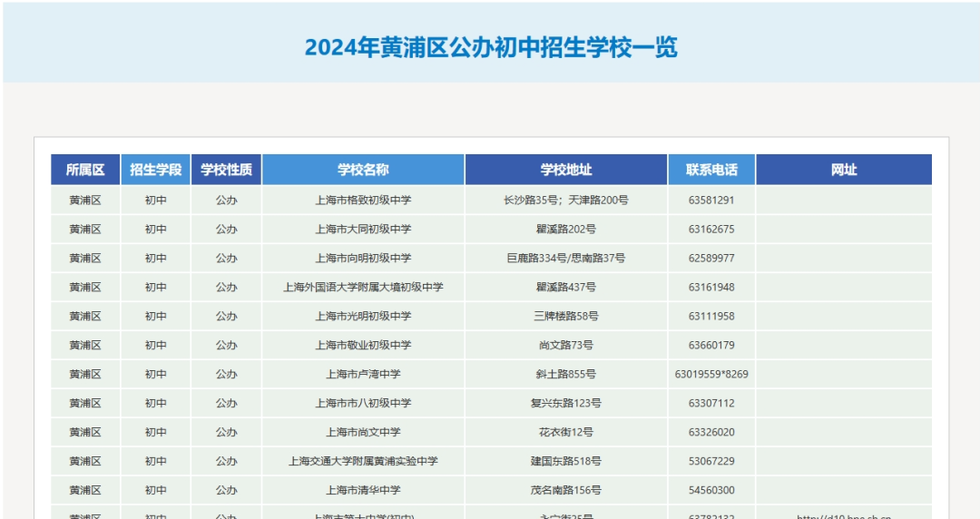Click the 所属区 column header
The height and width of the screenshot is (519, 980).
pyautogui.click(x=85, y=170)
